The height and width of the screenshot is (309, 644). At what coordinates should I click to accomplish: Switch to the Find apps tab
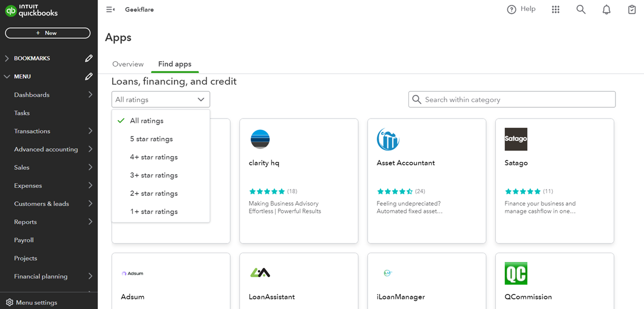(x=174, y=64)
